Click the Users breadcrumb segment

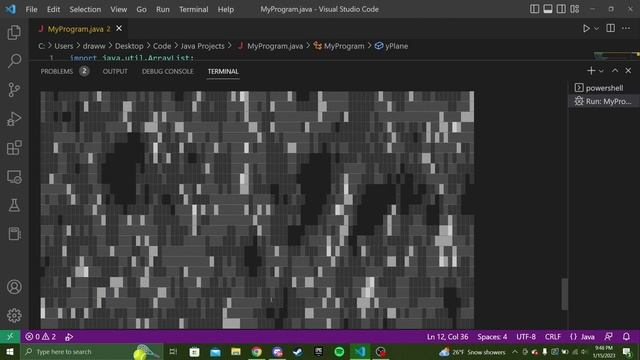64,46
